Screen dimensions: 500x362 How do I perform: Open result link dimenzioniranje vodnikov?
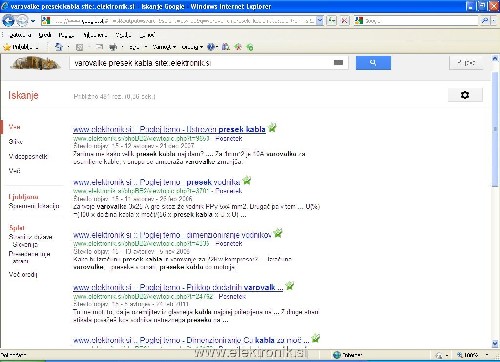click(x=172, y=235)
